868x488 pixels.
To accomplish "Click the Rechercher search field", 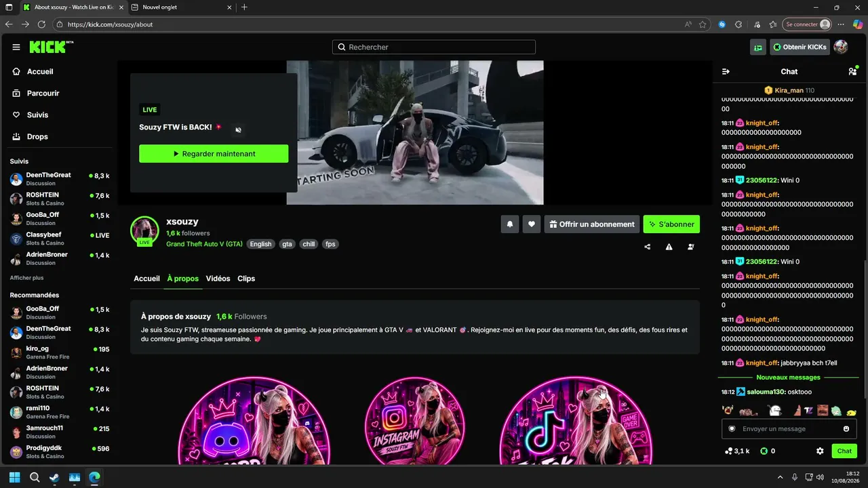I will [434, 47].
